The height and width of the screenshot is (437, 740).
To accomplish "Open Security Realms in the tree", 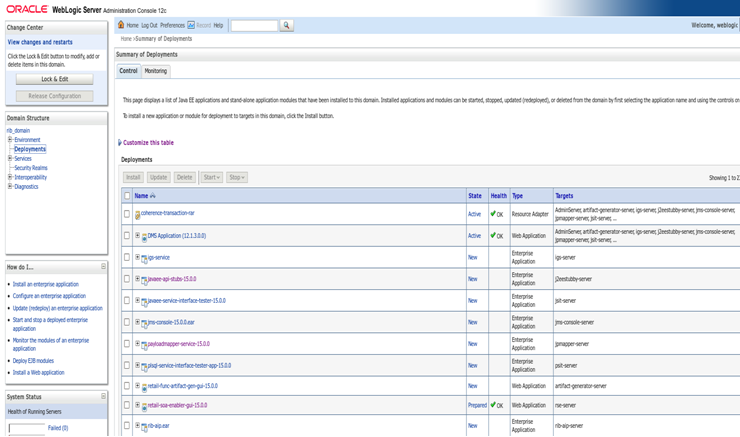I will 31,168.
